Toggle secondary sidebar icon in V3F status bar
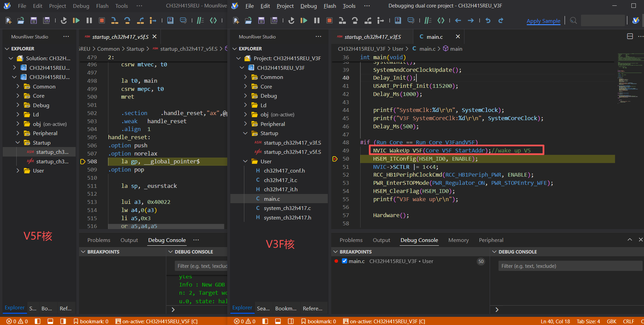644x325 pixels. click(291, 321)
